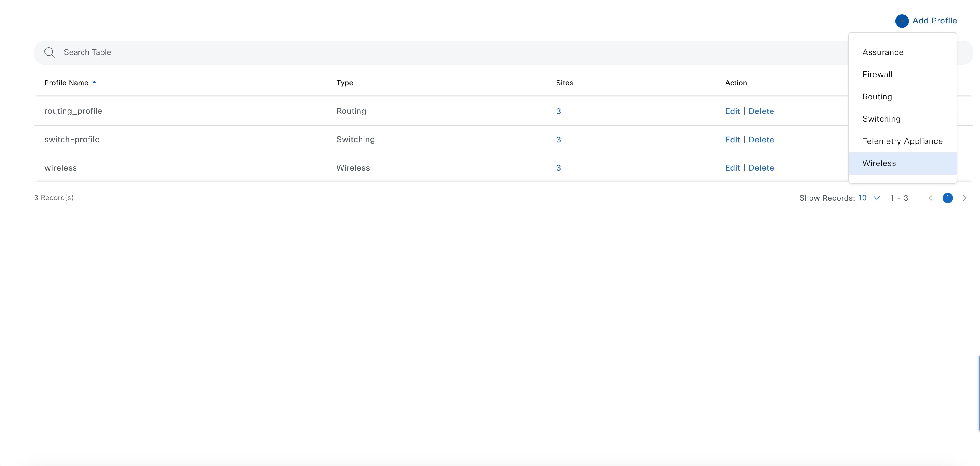The image size is (980, 466).
Task: Click the Sites count 3 for wireless
Action: tap(558, 167)
